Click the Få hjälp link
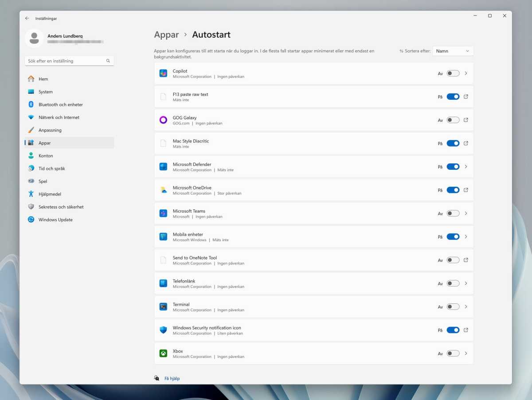Image resolution: width=532 pixels, height=400 pixels. tap(171, 378)
